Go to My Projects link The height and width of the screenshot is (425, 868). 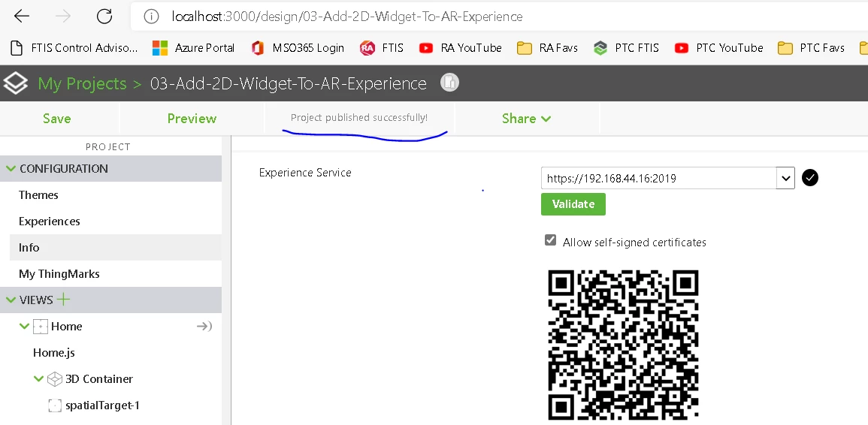pos(82,83)
